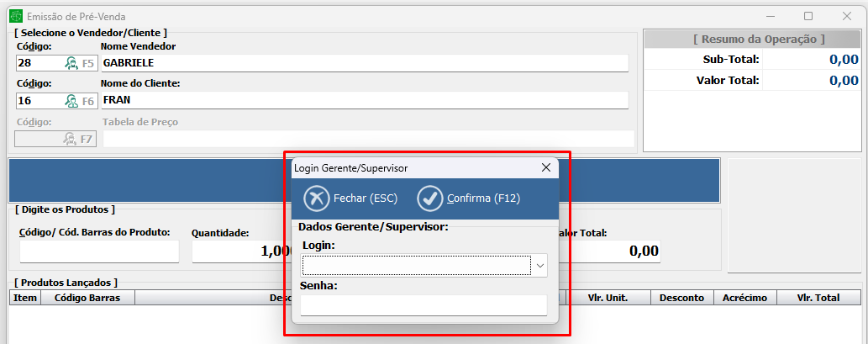Click the vendor search icon (F5)
Viewport: 868px width, 344px height.
72,63
